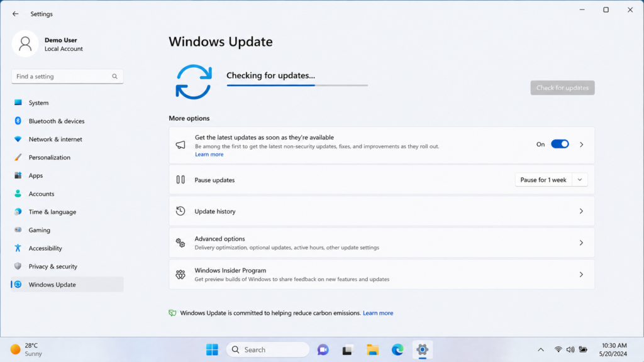The height and width of the screenshot is (362, 644).
Task: Open the Chat app from taskbar
Action: click(323, 349)
